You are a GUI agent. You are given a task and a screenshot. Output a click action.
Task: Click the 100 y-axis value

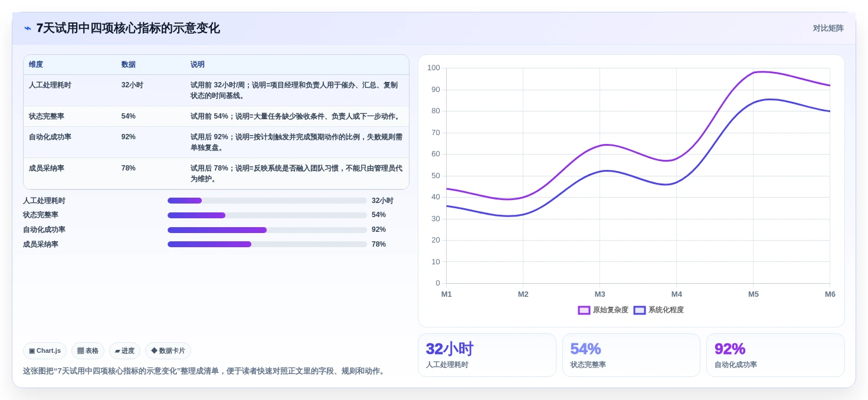tap(434, 68)
